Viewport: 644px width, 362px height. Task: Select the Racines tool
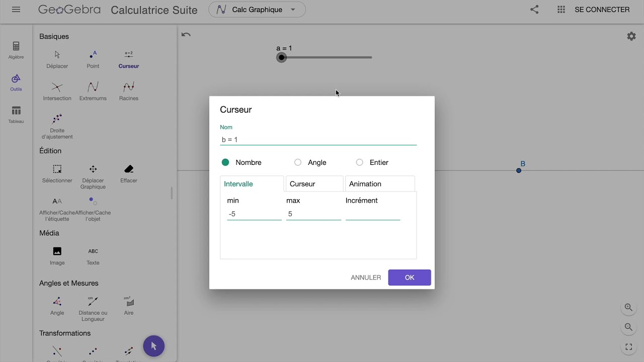pyautogui.click(x=129, y=92)
